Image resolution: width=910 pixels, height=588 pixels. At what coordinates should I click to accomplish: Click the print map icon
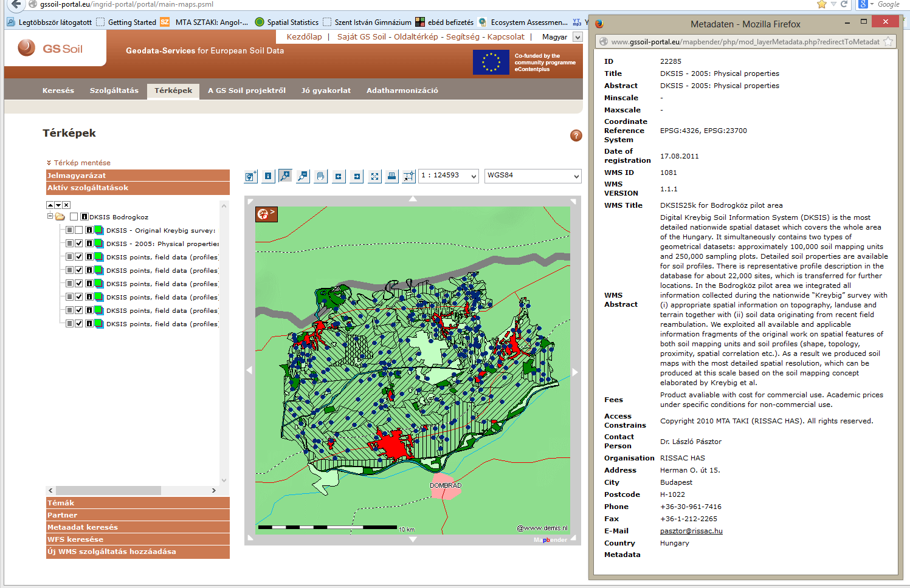392,176
